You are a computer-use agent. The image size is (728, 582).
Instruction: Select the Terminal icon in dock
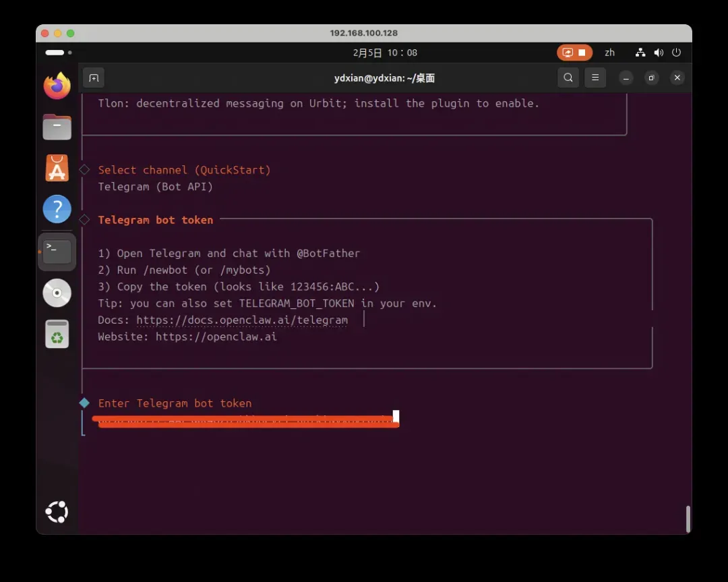57,252
